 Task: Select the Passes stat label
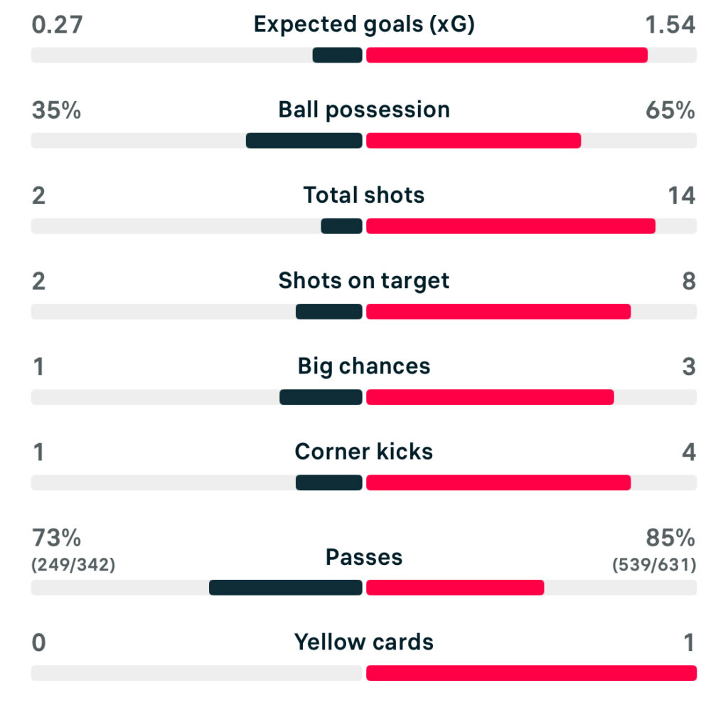tap(364, 557)
